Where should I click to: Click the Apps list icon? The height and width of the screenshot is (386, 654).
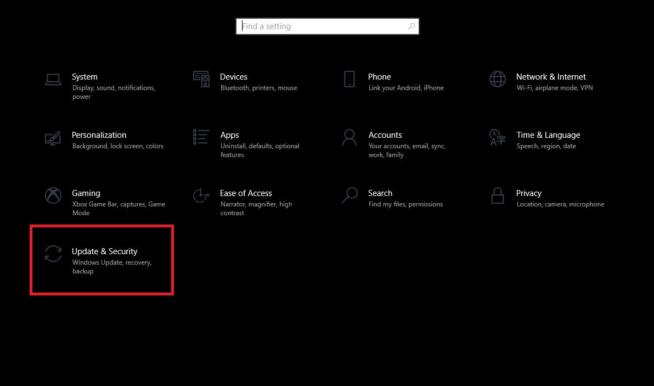tap(201, 137)
